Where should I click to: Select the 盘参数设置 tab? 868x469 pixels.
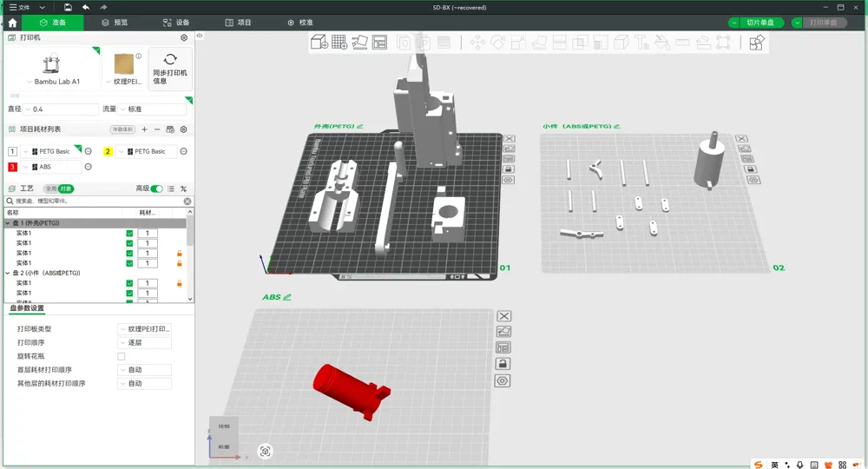(x=27, y=308)
